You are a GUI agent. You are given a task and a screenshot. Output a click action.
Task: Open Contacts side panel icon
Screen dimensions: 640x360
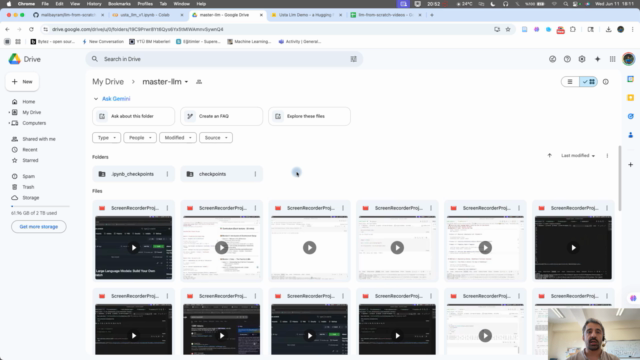[631, 135]
